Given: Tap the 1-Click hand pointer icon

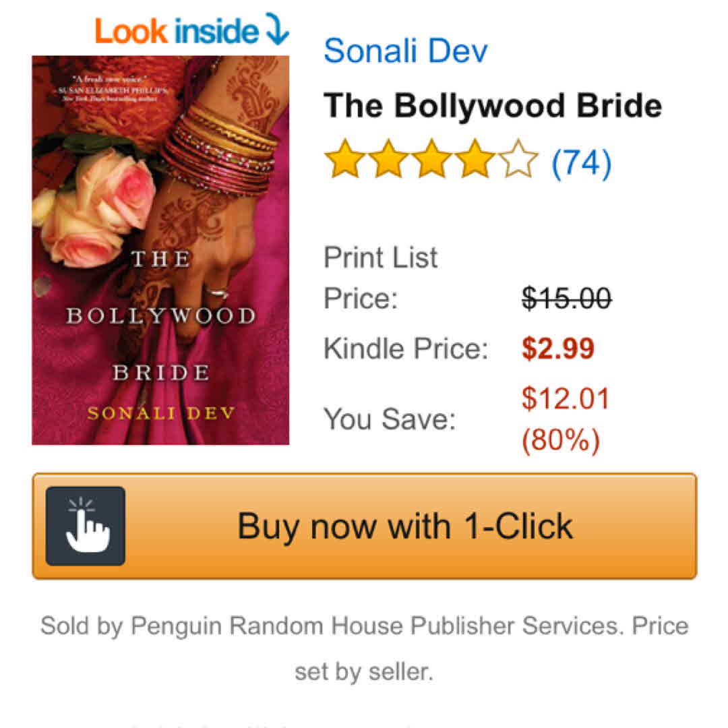Looking at the screenshot, I should tap(86, 526).
